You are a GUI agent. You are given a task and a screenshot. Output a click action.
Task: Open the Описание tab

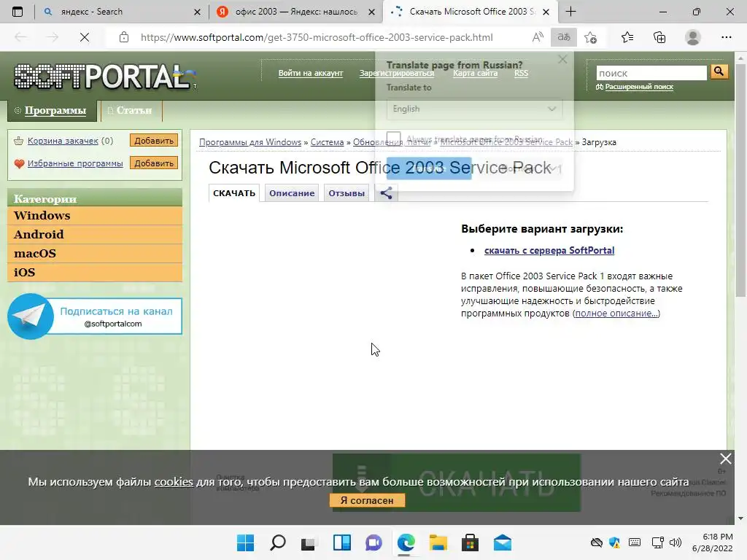click(292, 192)
